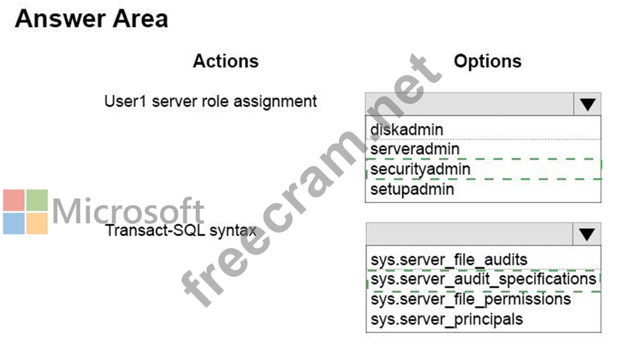The height and width of the screenshot is (364, 624).
Task: Click the Transact-SQL syntax label
Action: (181, 231)
